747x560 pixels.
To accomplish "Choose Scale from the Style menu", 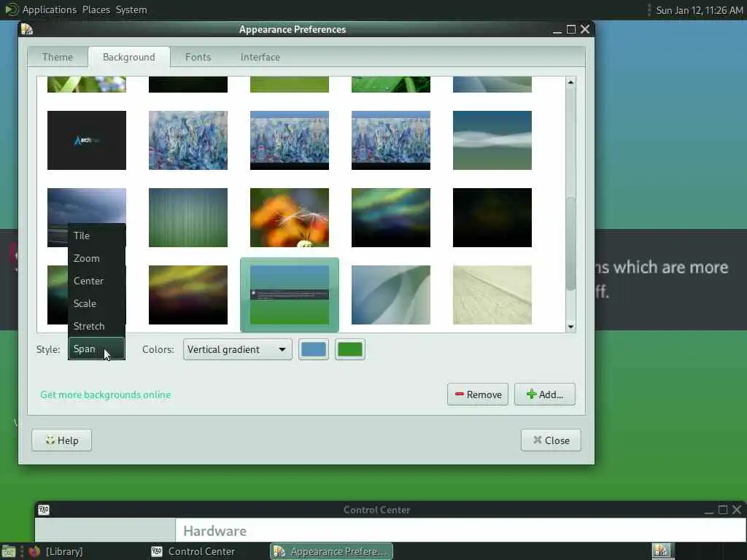I will tap(97, 303).
